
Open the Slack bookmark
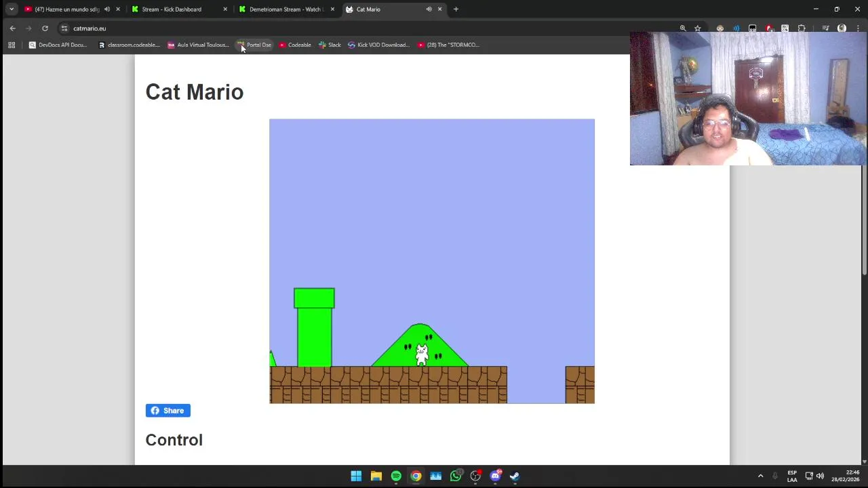(330, 45)
